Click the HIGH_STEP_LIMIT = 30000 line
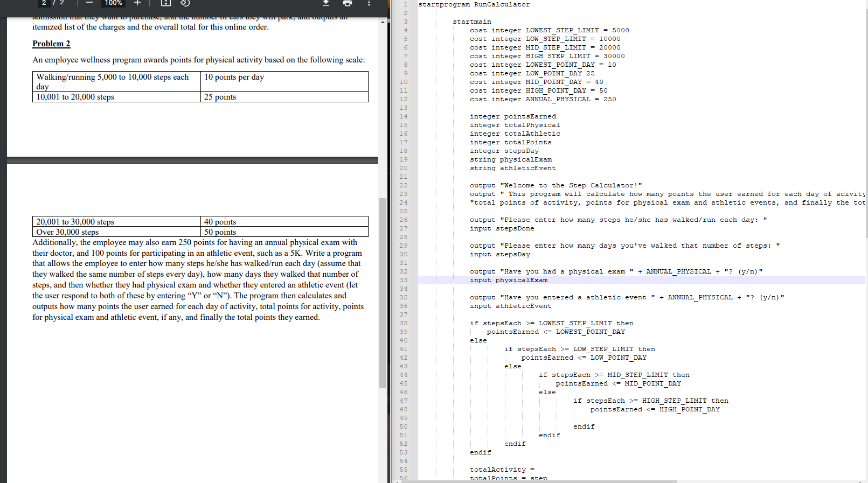868x483 pixels. (547, 56)
